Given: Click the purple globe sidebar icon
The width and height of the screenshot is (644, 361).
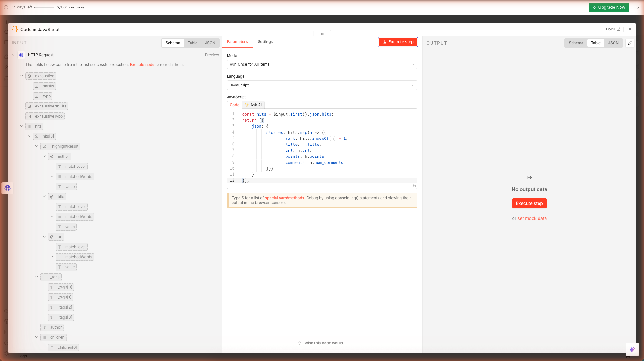Looking at the screenshot, I should click(8, 188).
